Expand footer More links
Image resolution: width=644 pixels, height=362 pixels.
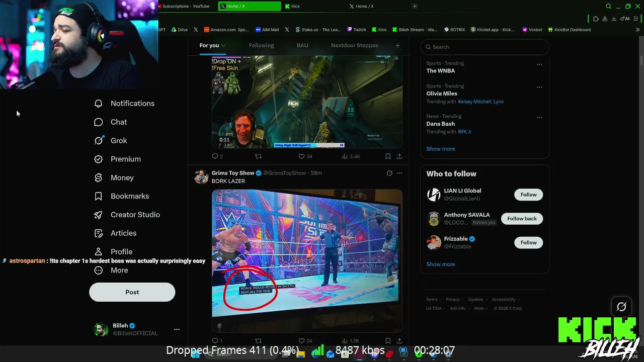tap(481, 308)
